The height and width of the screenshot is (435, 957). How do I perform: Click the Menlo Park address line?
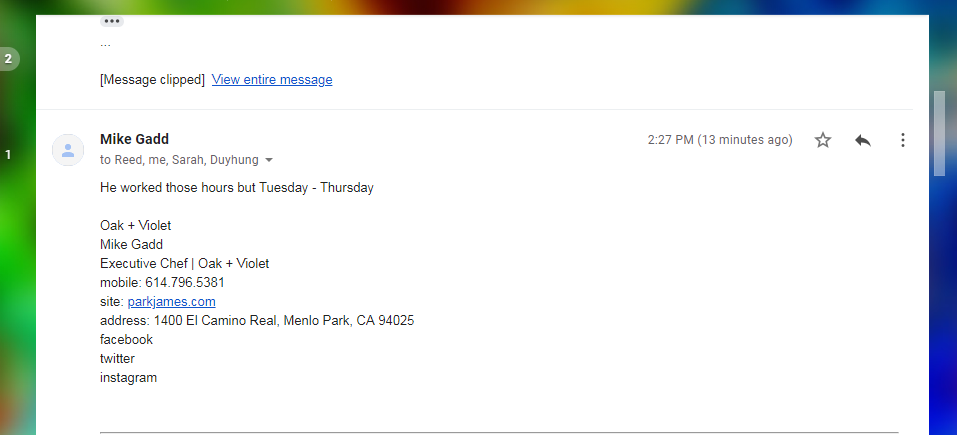pyautogui.click(x=257, y=320)
